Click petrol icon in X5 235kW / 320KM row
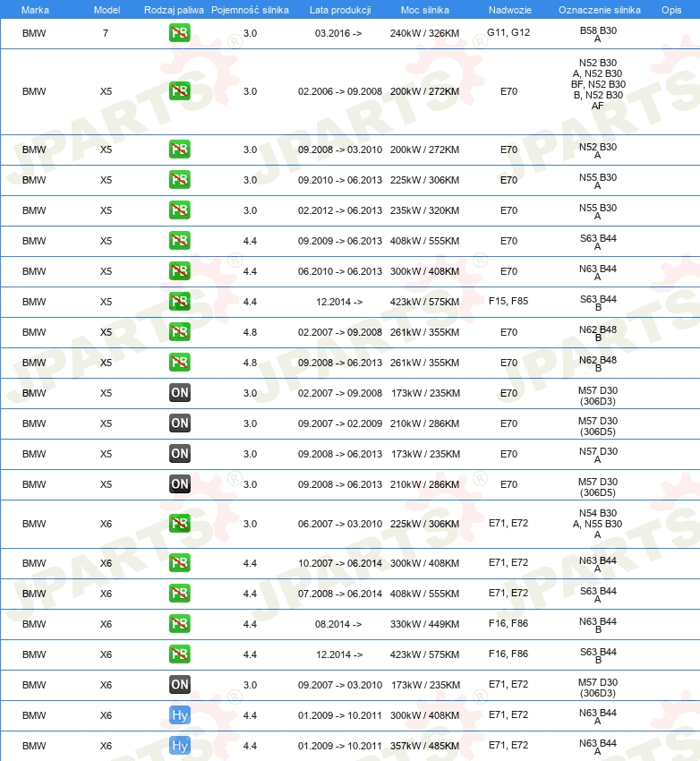 click(180, 210)
